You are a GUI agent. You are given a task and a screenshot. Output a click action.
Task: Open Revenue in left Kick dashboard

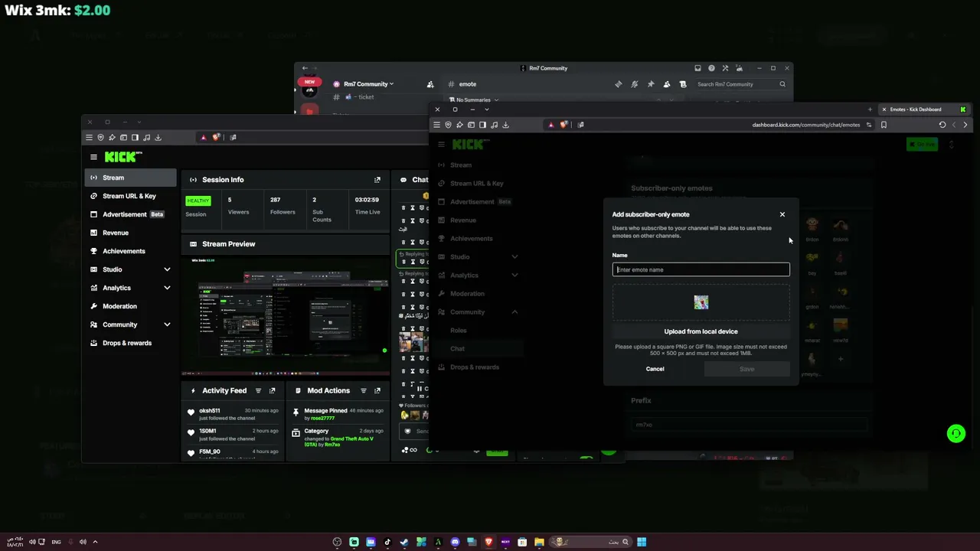coord(131,233)
